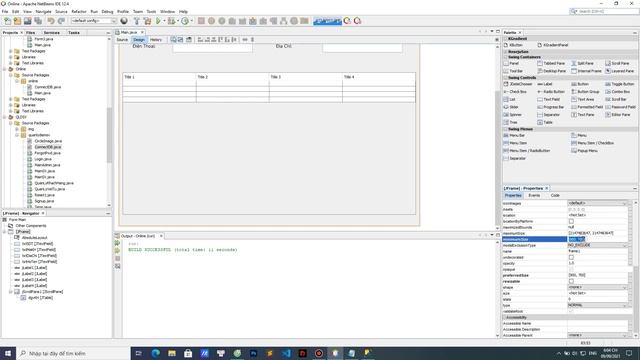Collapse jScrollPane1 node in Navigator
Screen dimensions: 640x360
(11, 292)
